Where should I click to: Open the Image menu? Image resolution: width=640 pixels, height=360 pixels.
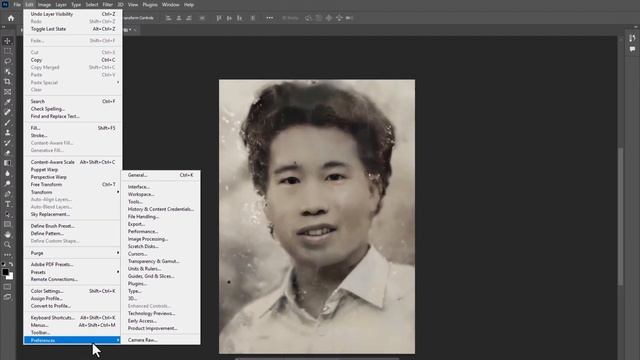tap(44, 5)
